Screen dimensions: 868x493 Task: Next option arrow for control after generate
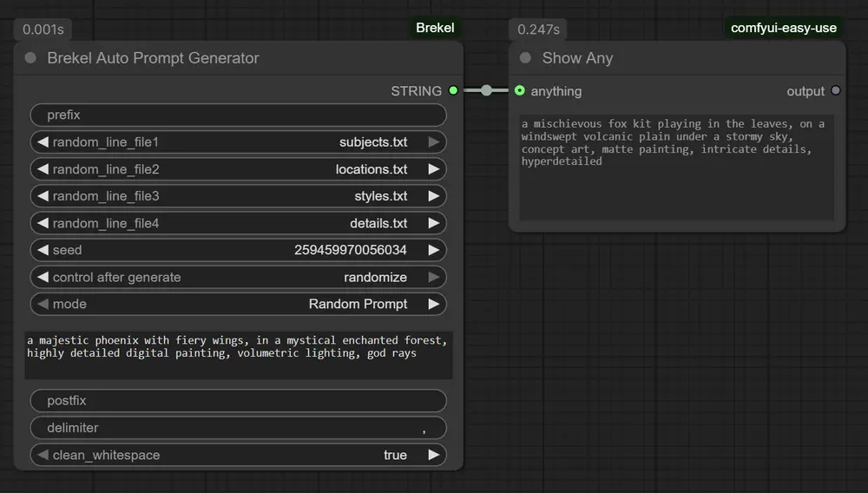coord(434,277)
